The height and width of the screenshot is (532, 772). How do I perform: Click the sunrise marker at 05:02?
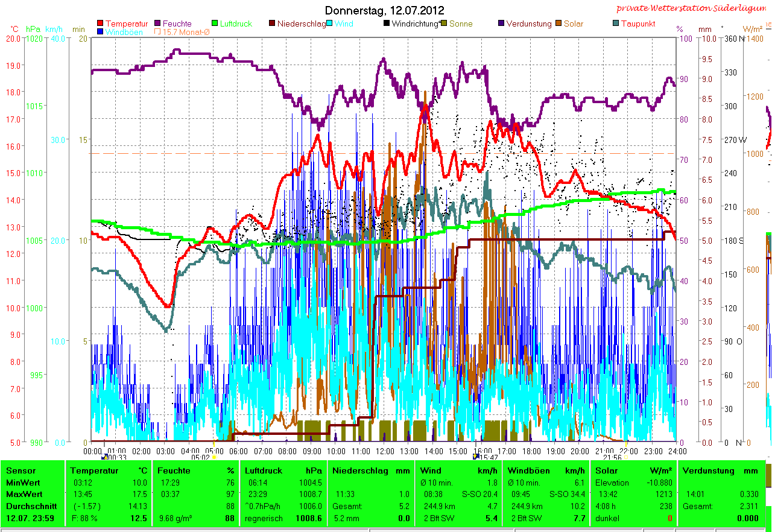coord(214,457)
